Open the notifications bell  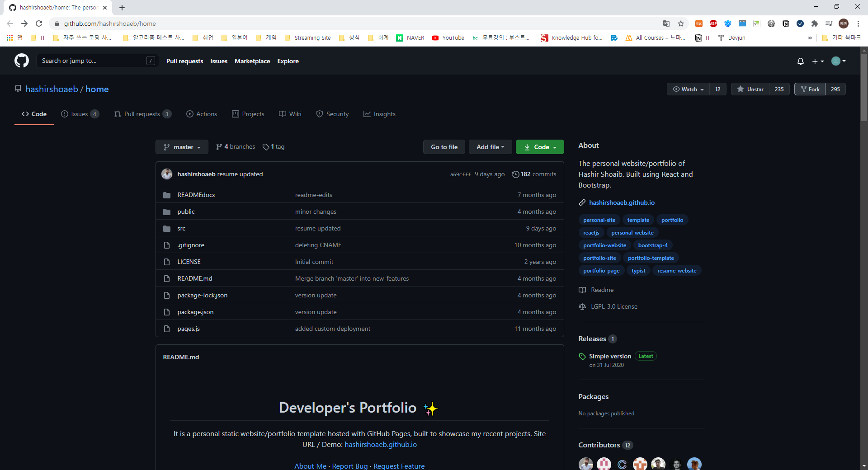click(800, 61)
